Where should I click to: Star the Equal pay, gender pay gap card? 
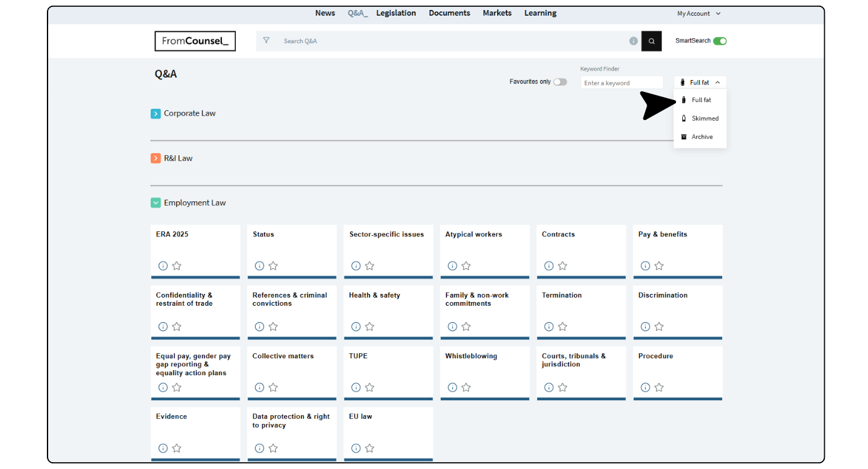point(177,387)
